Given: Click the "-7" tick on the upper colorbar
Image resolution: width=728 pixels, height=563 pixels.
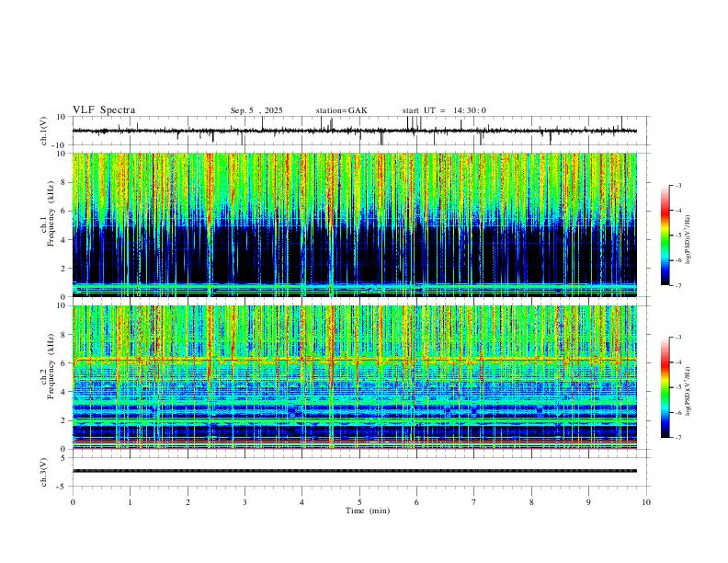Looking at the screenshot, I should (x=677, y=286).
